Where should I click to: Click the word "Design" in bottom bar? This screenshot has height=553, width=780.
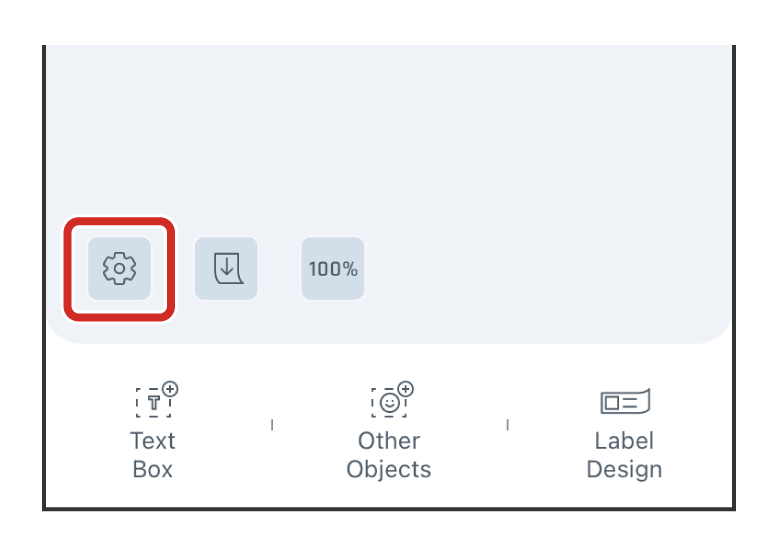coord(624,469)
